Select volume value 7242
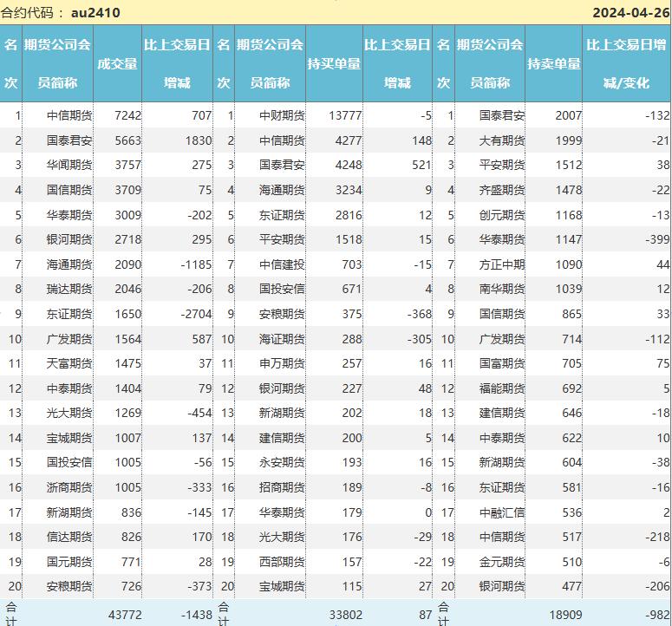Image resolution: width=672 pixels, height=626 pixels. pos(127,115)
